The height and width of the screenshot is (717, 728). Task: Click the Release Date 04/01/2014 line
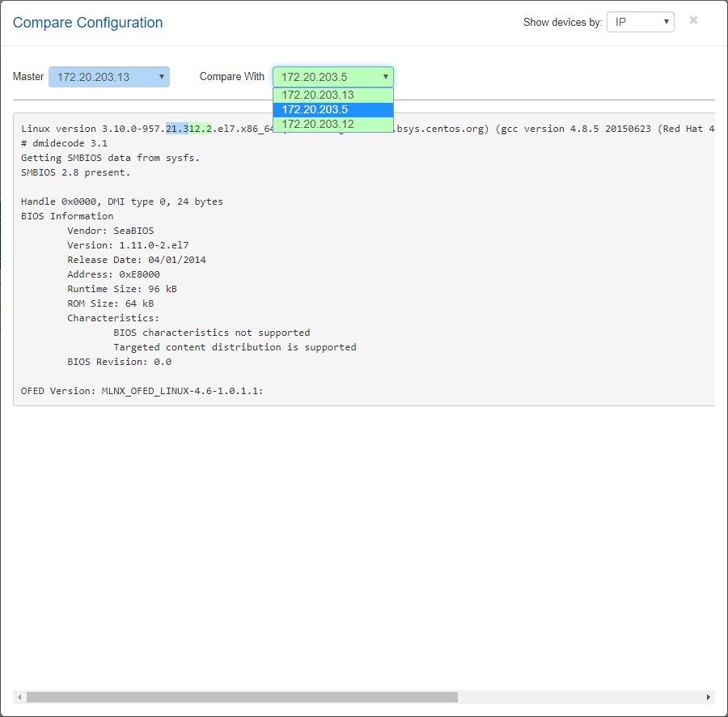(x=136, y=260)
